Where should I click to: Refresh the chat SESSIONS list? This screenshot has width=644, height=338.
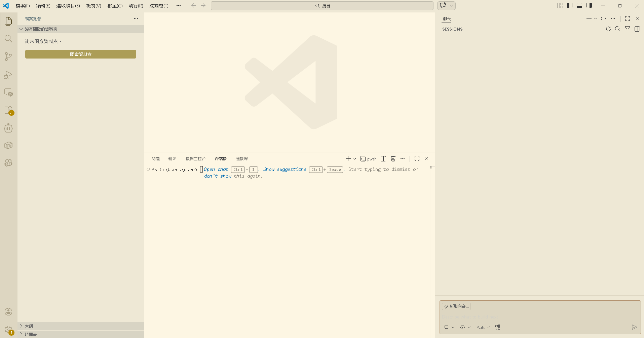608,29
